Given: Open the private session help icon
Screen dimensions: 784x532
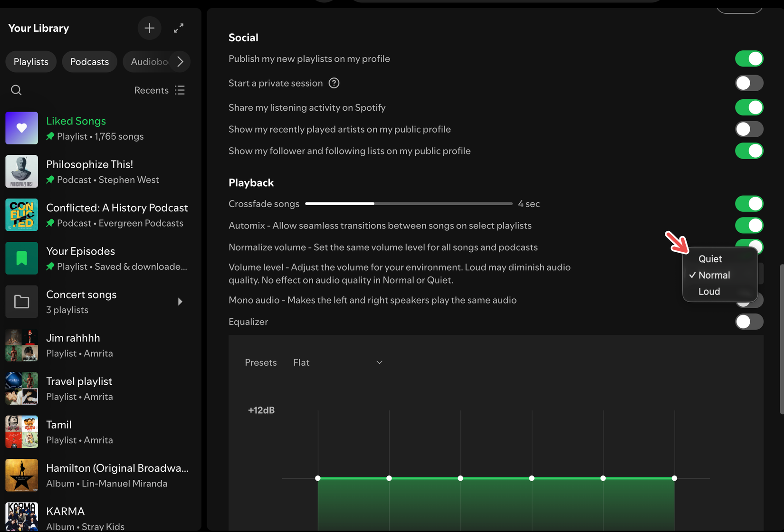Looking at the screenshot, I should coord(334,83).
